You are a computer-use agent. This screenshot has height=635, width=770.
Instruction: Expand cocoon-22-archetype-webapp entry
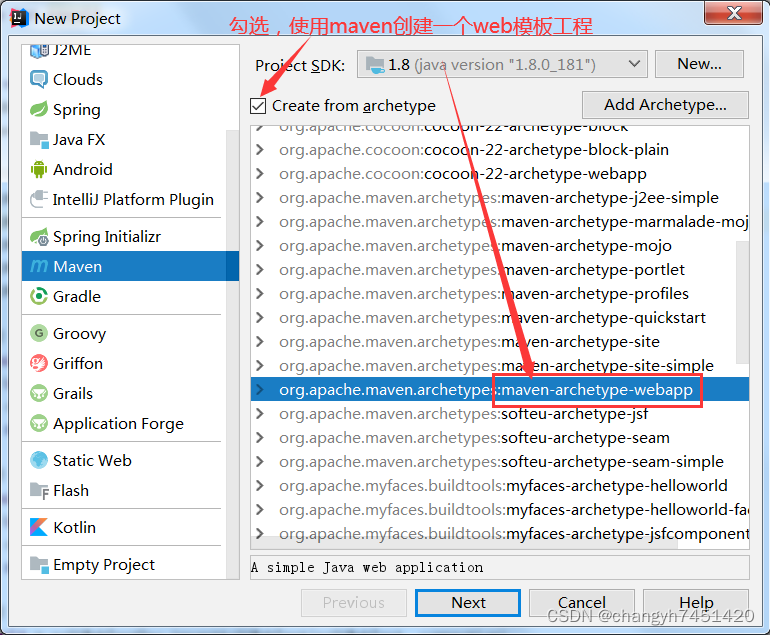tap(260, 173)
